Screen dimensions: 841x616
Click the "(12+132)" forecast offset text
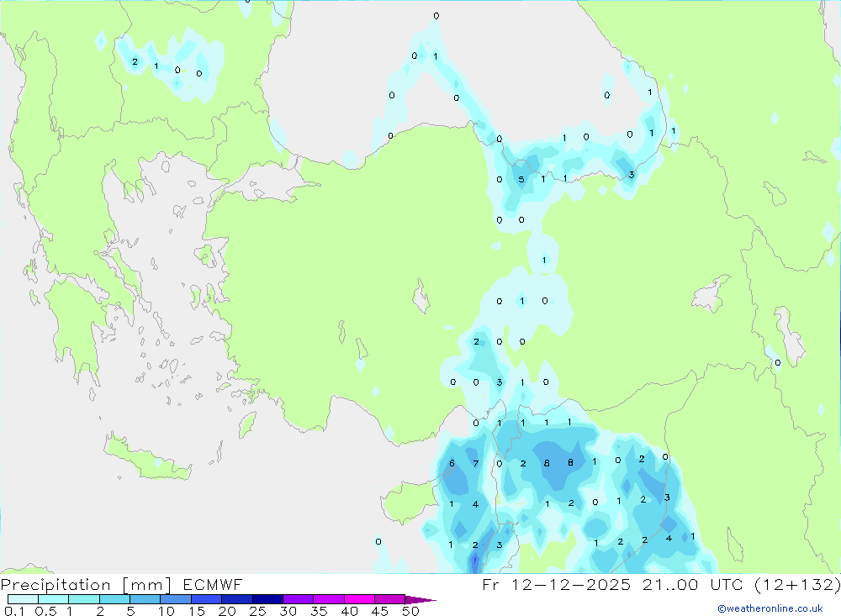click(x=797, y=584)
